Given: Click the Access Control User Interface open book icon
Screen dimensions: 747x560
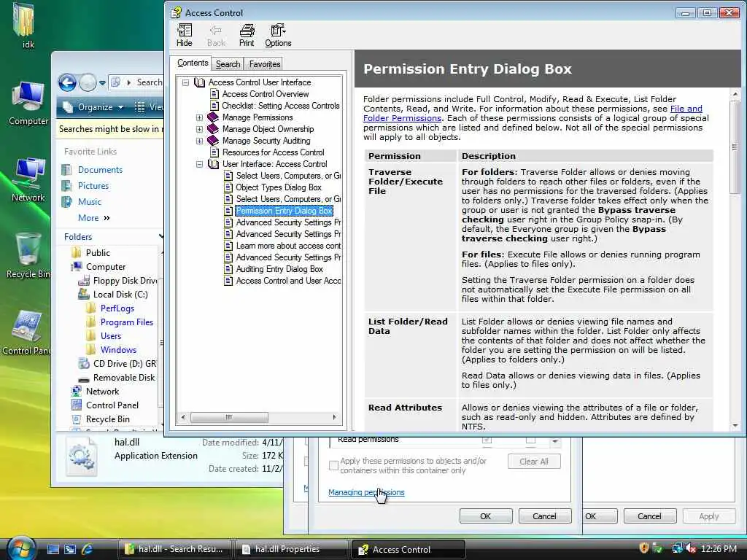Looking at the screenshot, I should point(199,82).
